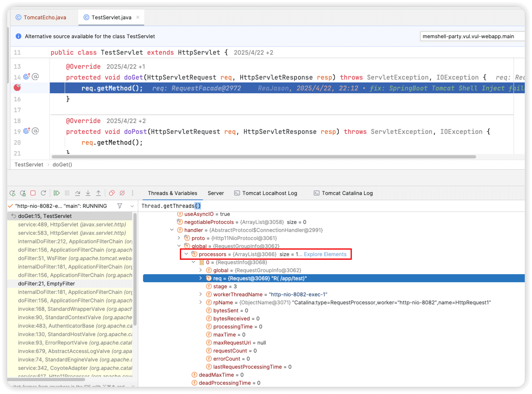Select the doFilter:51, WsFilter frame
This screenshot has width=532, height=394.
[70, 258]
